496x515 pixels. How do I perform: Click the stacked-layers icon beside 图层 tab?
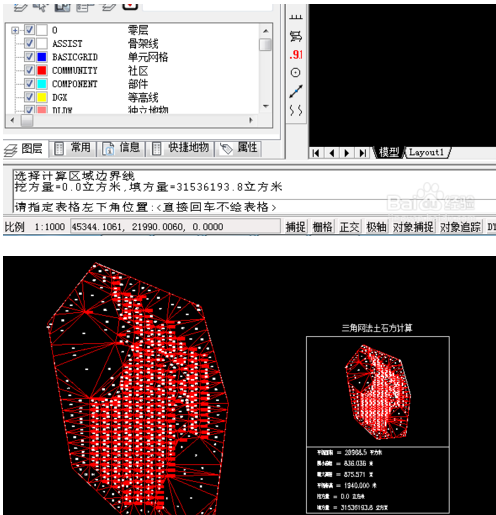pyautogui.click(x=10, y=150)
